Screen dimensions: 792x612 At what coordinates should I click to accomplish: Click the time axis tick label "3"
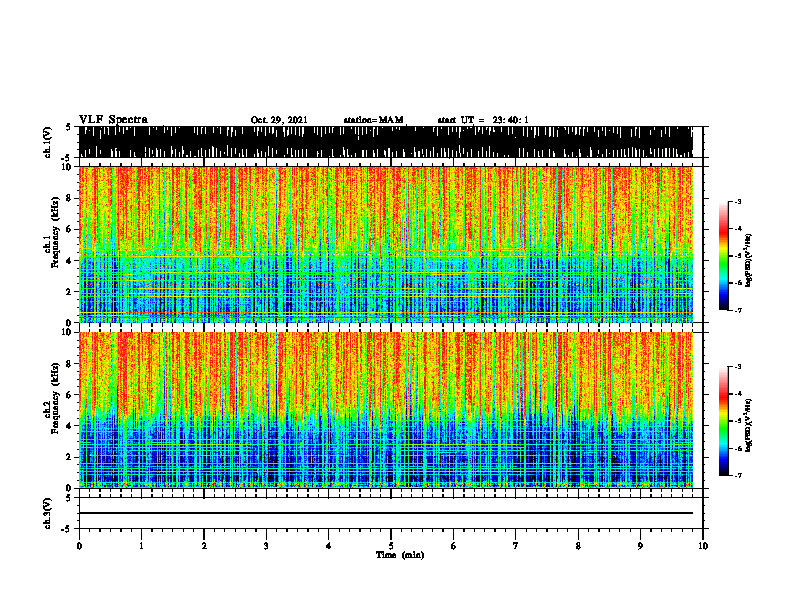pyautogui.click(x=266, y=546)
